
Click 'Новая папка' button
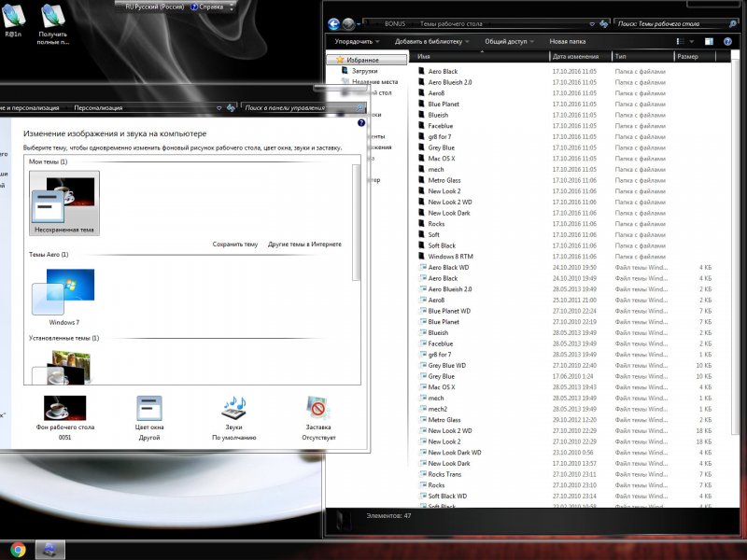coord(568,41)
